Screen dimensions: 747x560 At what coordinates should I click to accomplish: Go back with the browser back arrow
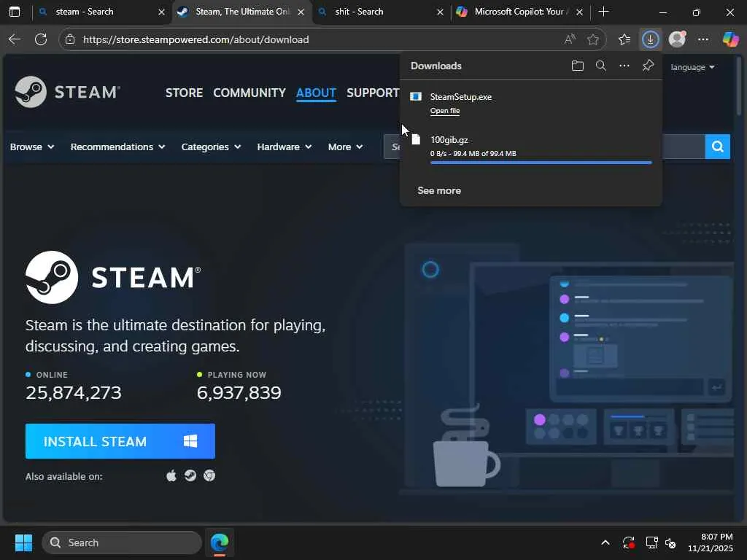coord(15,39)
